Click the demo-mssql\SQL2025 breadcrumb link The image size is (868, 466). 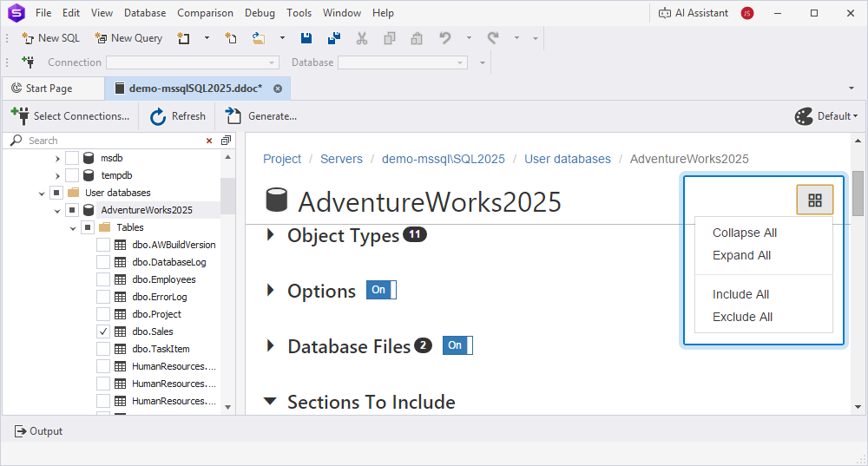pyautogui.click(x=443, y=159)
